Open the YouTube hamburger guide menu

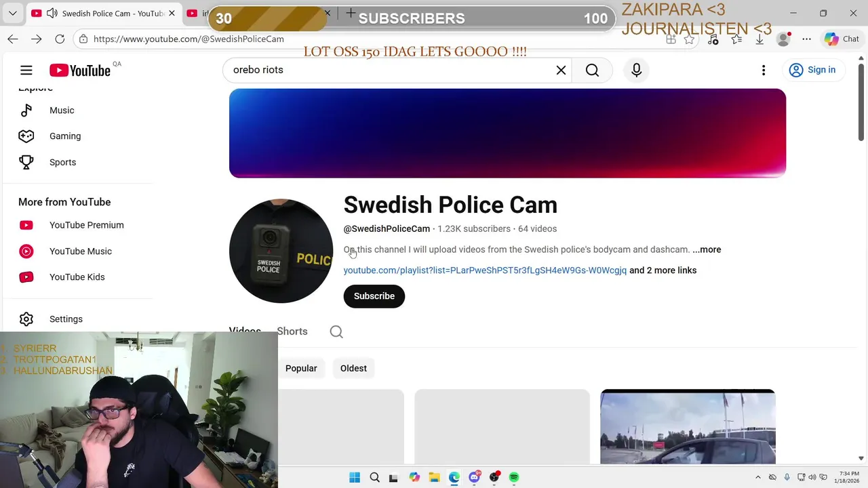pos(26,70)
